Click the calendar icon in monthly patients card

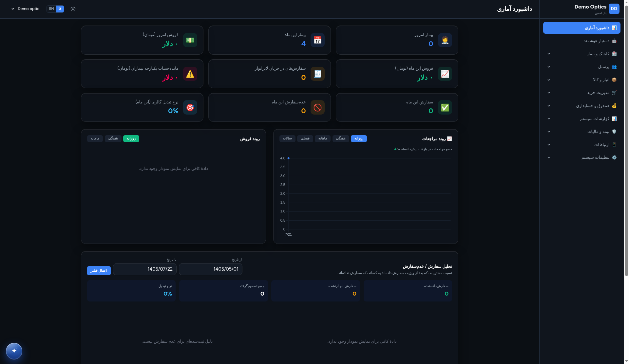pyautogui.click(x=317, y=40)
